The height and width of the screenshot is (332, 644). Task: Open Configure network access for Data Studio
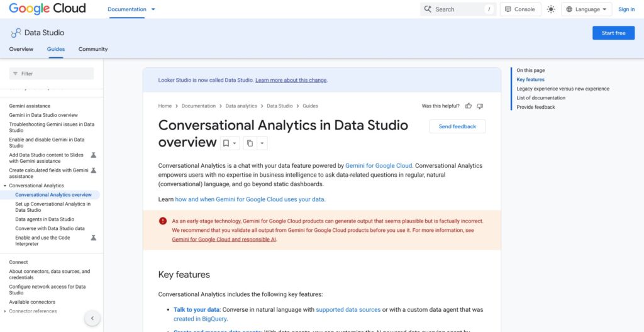[47, 290]
